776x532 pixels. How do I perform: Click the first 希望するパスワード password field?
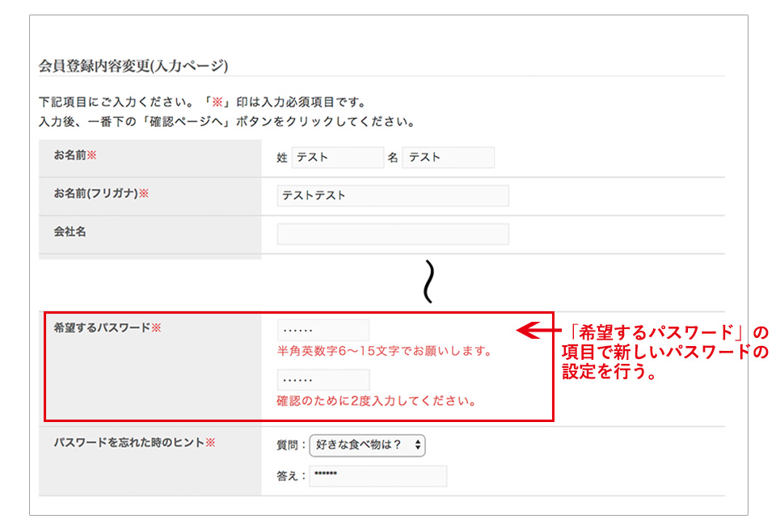click(x=322, y=330)
